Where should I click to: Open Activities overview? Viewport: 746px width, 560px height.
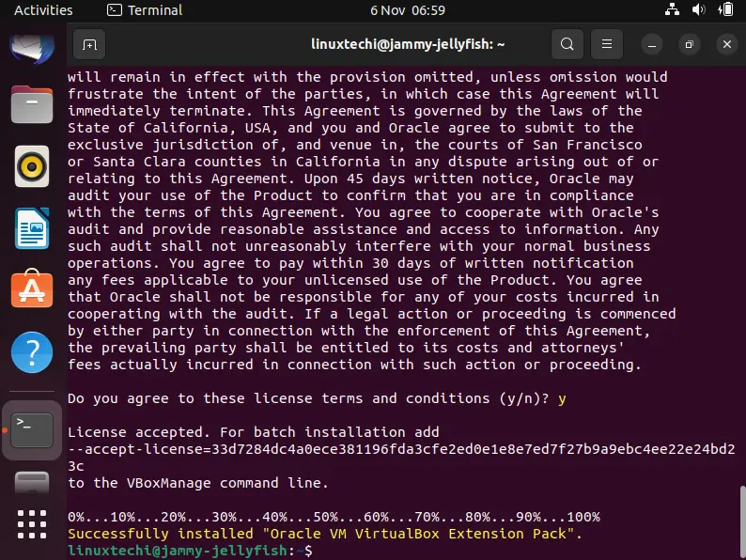[x=43, y=10]
